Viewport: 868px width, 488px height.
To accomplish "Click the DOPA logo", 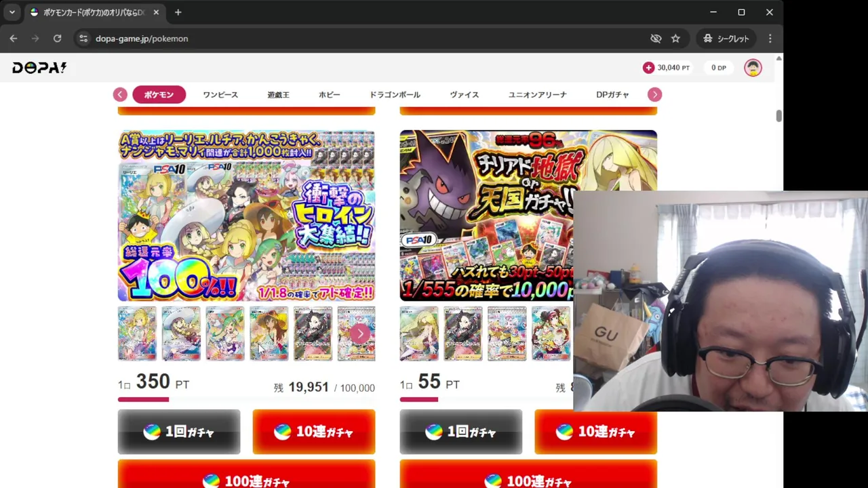I will tap(39, 68).
